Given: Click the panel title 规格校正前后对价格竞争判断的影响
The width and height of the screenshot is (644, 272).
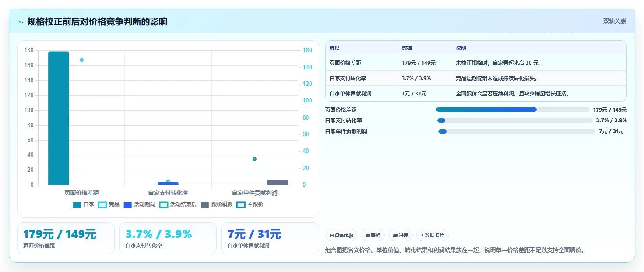Looking at the screenshot, I should pyautogui.click(x=97, y=21).
